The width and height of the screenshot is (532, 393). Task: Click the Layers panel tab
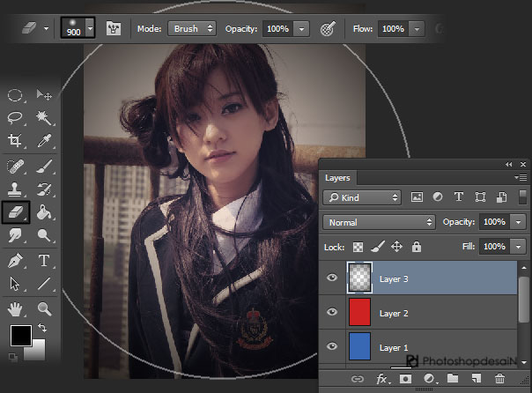(x=338, y=177)
